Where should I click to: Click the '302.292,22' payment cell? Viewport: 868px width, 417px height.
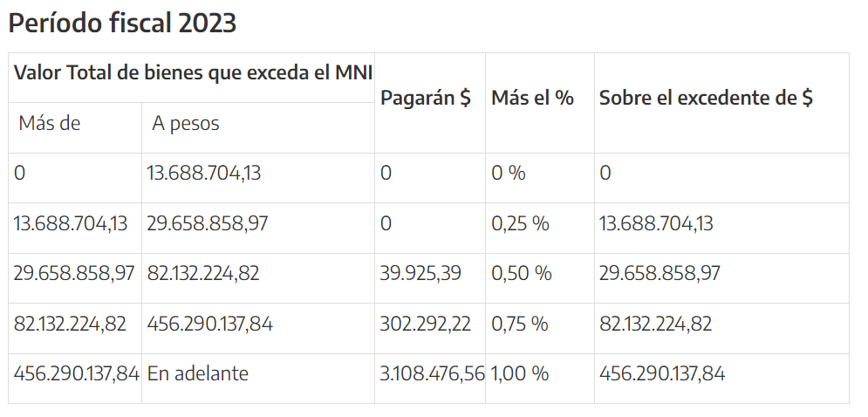click(x=425, y=325)
